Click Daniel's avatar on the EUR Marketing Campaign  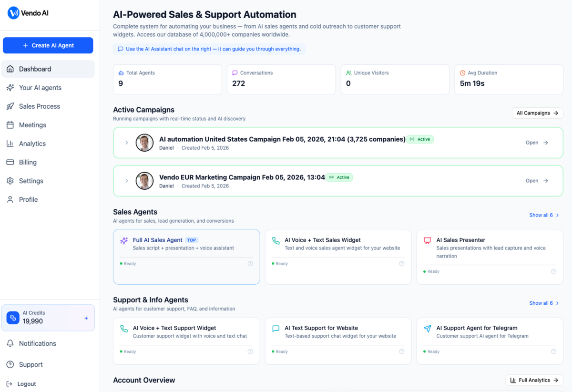144,180
